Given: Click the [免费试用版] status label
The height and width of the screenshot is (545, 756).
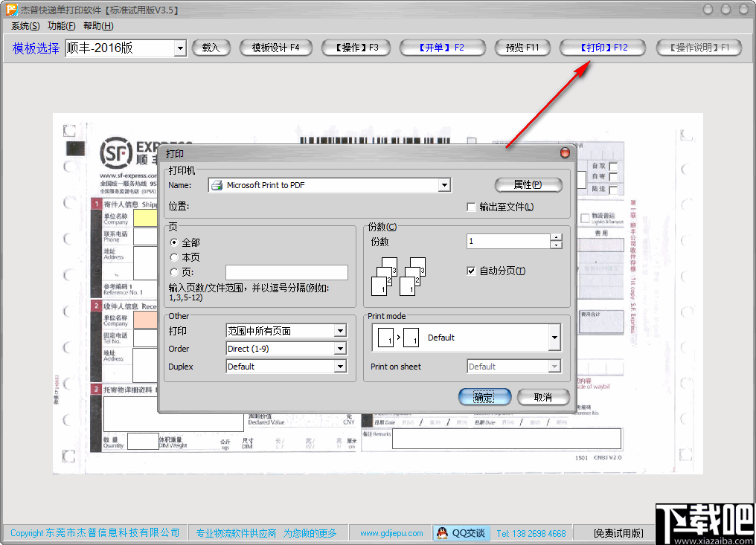Looking at the screenshot, I should [618, 533].
